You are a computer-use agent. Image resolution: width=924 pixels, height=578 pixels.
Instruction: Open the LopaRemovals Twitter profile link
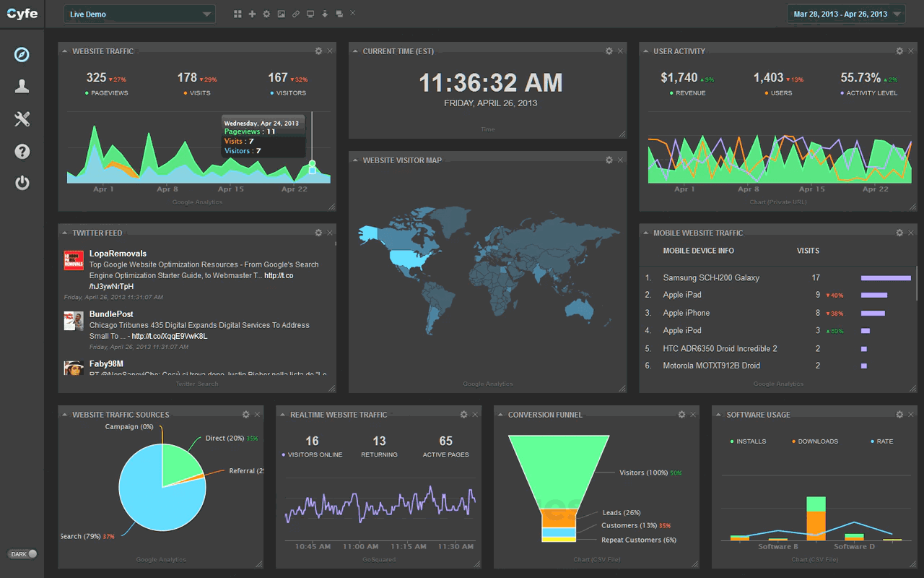point(118,254)
